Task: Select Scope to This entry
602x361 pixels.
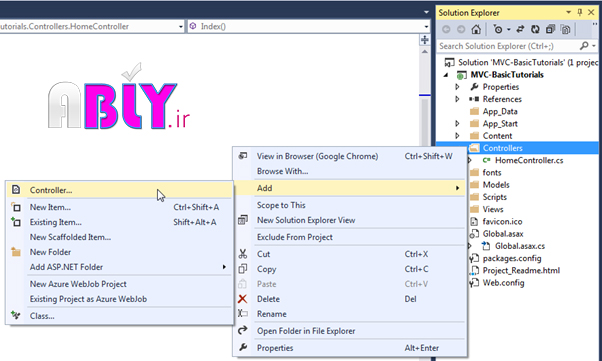Action: tap(350, 205)
